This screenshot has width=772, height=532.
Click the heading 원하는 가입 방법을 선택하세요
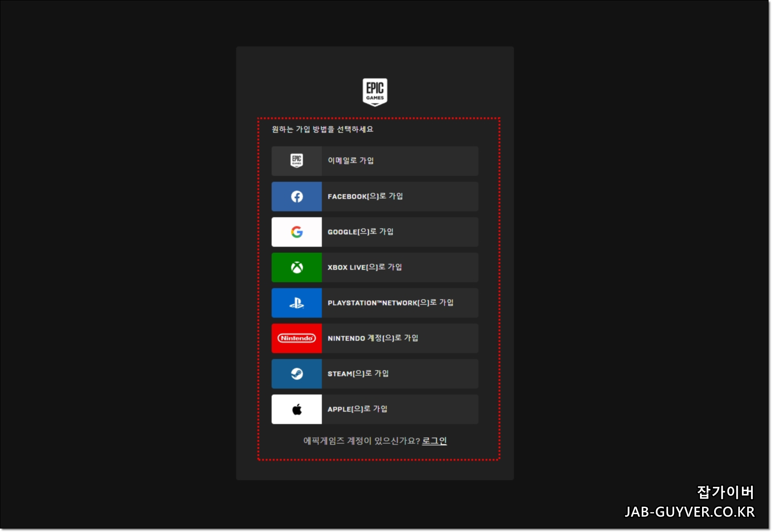[x=323, y=129]
